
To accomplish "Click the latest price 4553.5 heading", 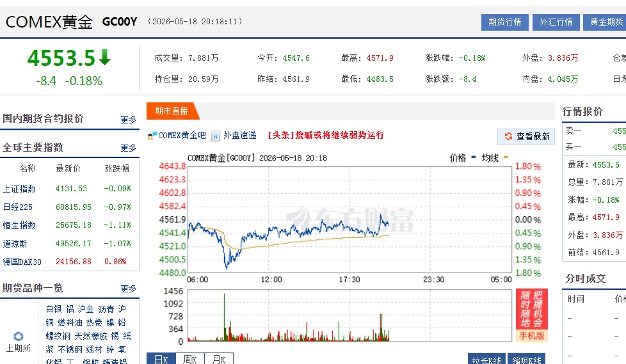I will pyautogui.click(x=61, y=58).
